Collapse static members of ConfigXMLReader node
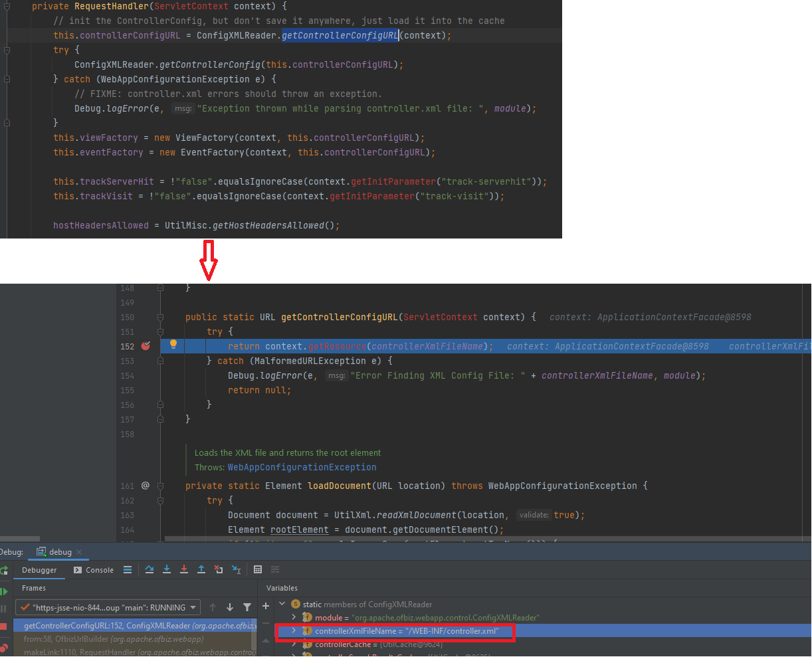Image resolution: width=812 pixels, height=663 pixels. click(282, 604)
